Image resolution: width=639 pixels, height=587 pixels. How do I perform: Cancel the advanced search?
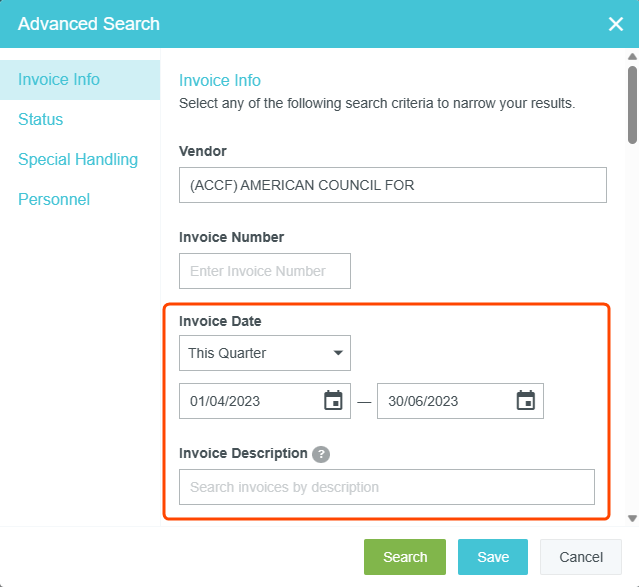pyautogui.click(x=581, y=557)
